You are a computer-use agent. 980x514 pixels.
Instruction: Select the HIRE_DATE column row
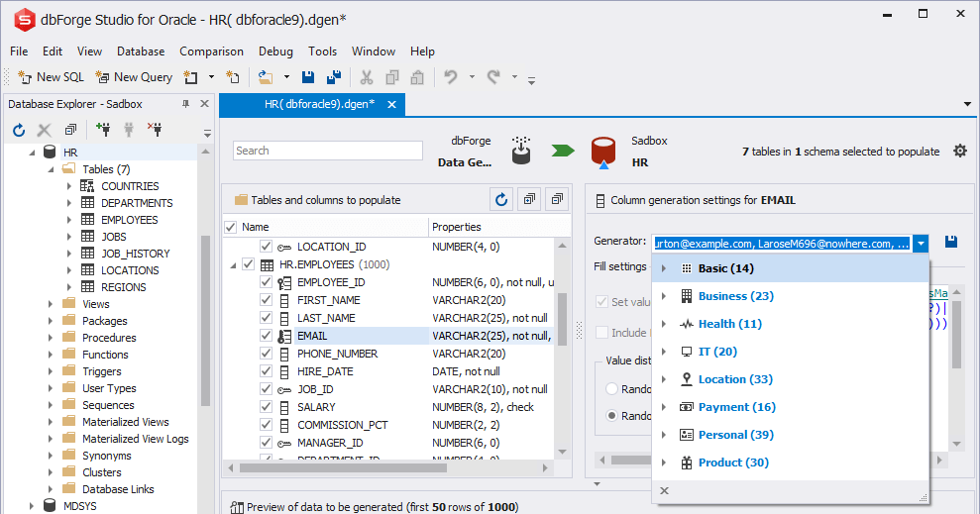(x=388, y=371)
